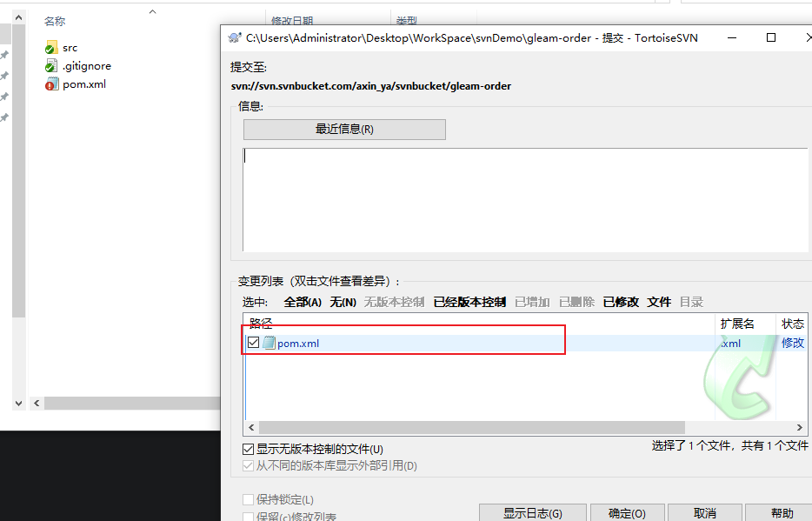Toggle 显示无版本控制的文件 checkbox

[x=248, y=449]
